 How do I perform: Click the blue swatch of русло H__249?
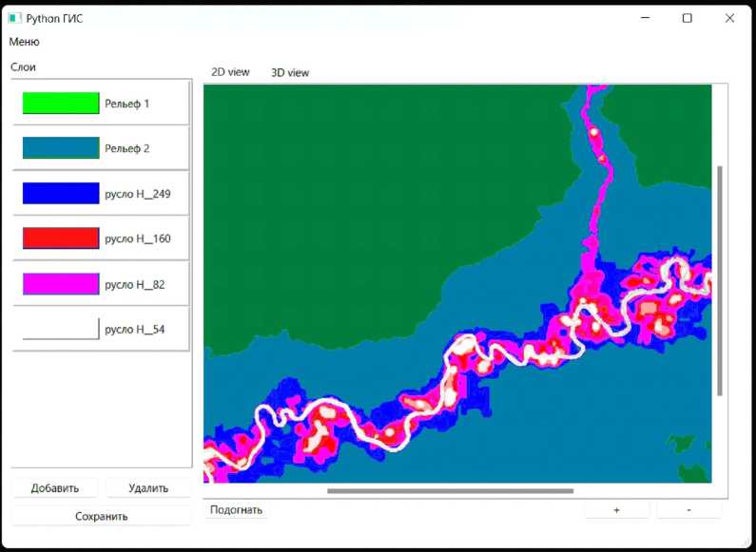point(61,193)
